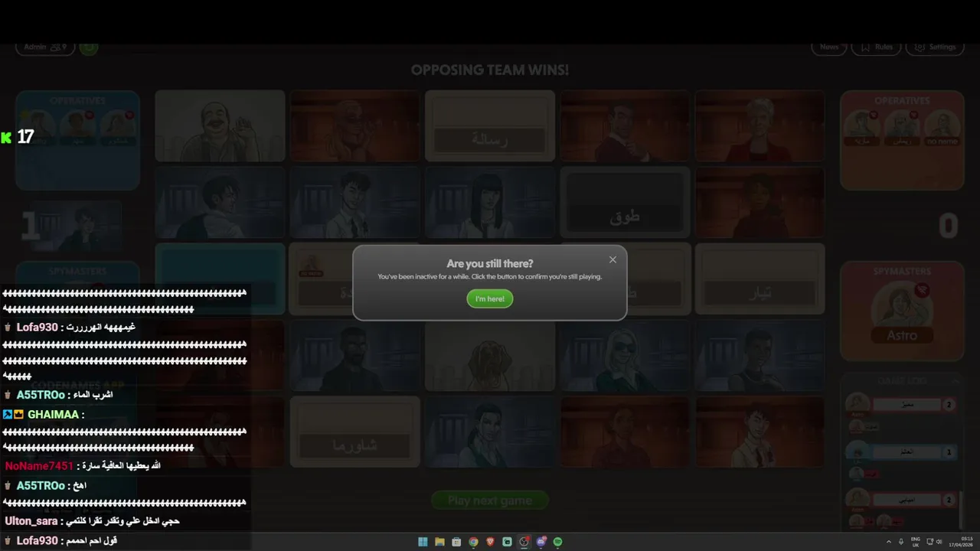Viewport: 980px width, 551px height.
Task: Open Google Chrome from taskbar
Action: (473, 542)
